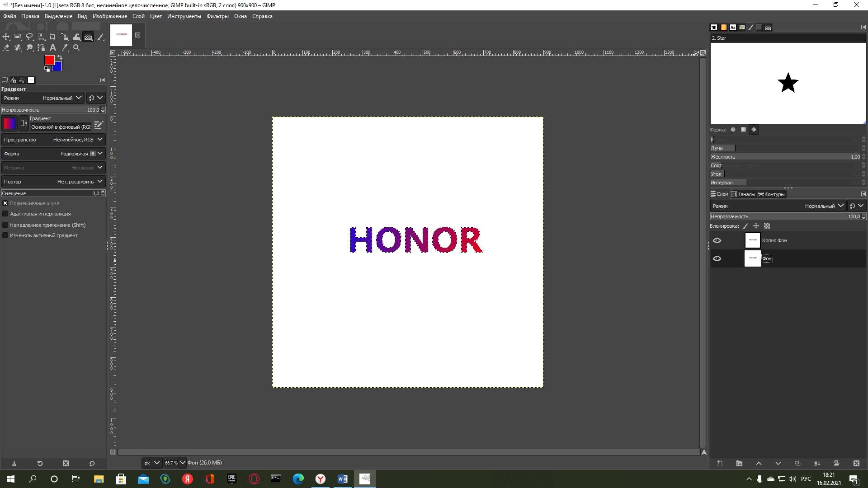Open the px units dropdown in status bar
The height and width of the screenshot is (488, 868).
[152, 463]
